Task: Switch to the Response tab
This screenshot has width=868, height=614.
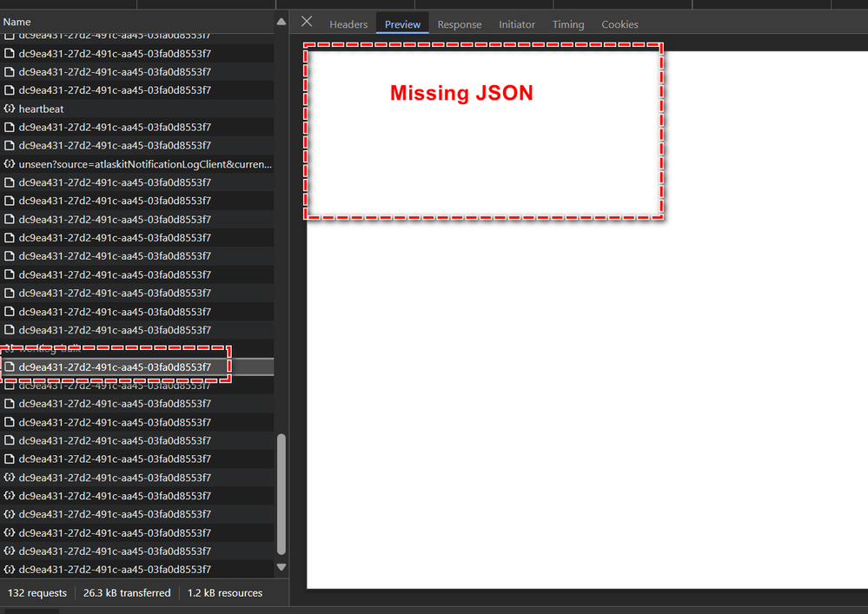Action: coord(459,24)
